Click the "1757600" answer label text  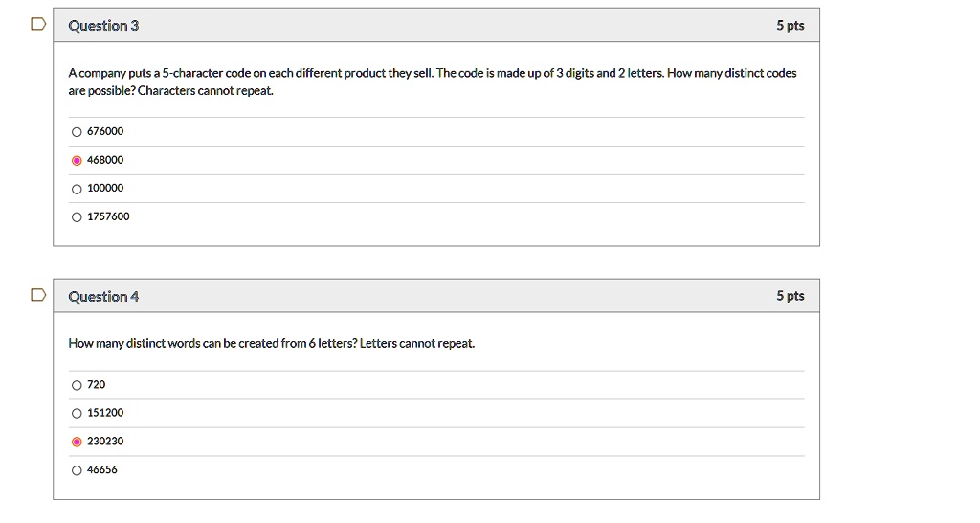pos(108,216)
